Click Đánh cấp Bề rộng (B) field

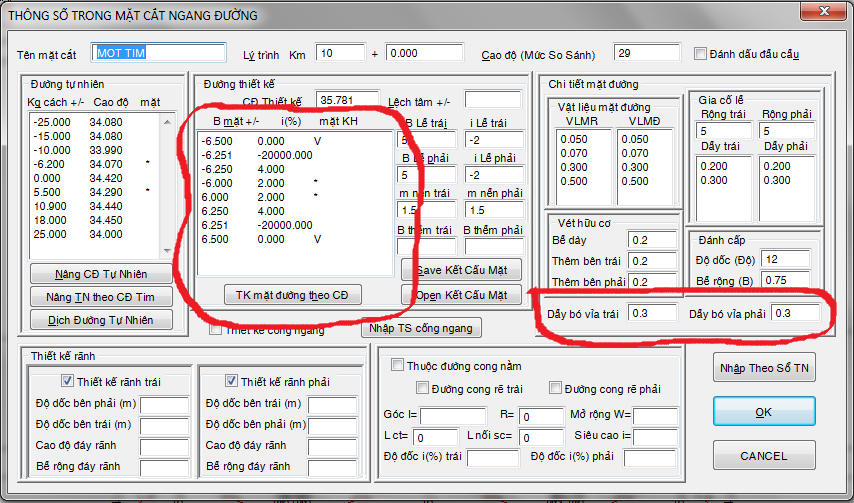pos(785,279)
